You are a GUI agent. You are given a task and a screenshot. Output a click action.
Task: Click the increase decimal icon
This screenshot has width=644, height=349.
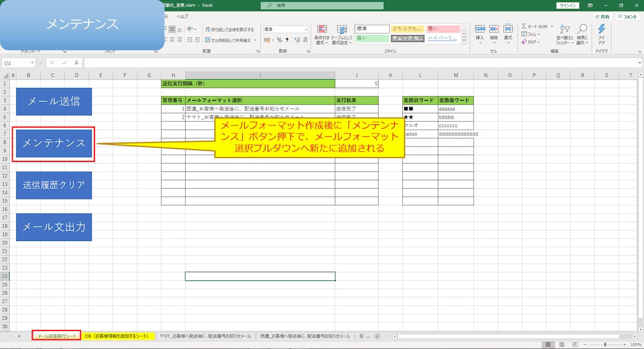tap(297, 40)
